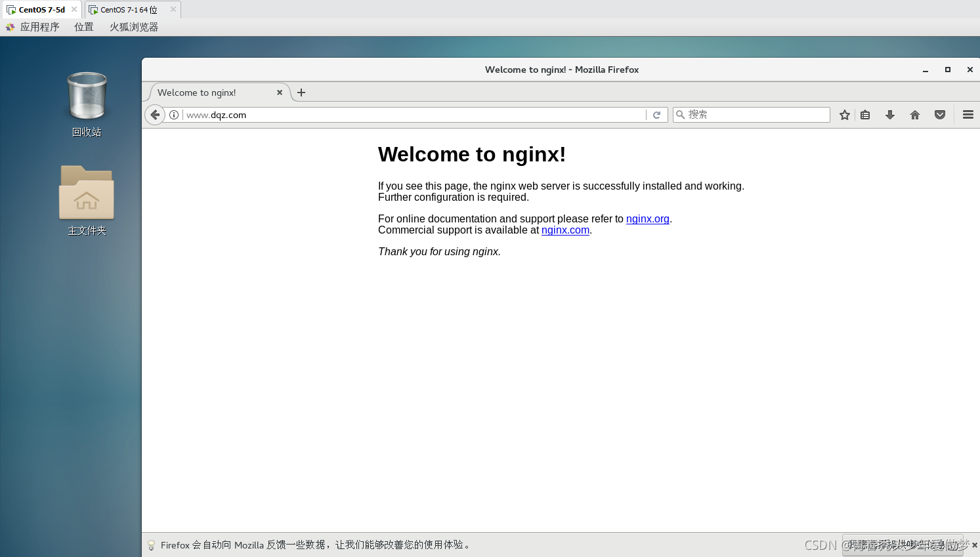Switch to CentOS 7-5d VM tab
980x557 pixels.
pos(42,10)
